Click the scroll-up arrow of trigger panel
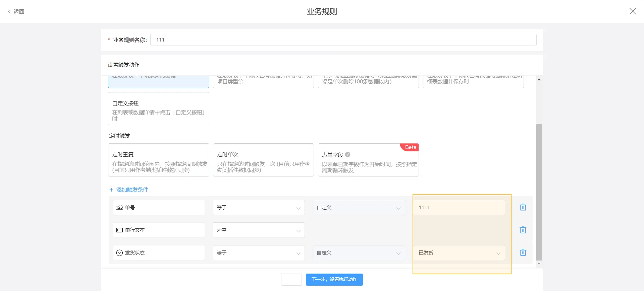644x291 pixels. pos(539,80)
